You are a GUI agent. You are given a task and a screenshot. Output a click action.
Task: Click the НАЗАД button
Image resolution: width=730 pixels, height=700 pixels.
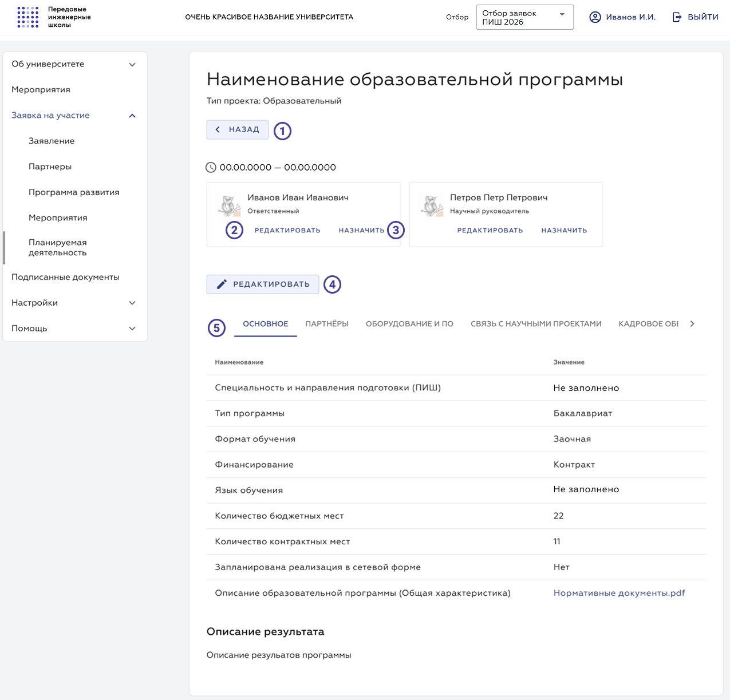238,129
